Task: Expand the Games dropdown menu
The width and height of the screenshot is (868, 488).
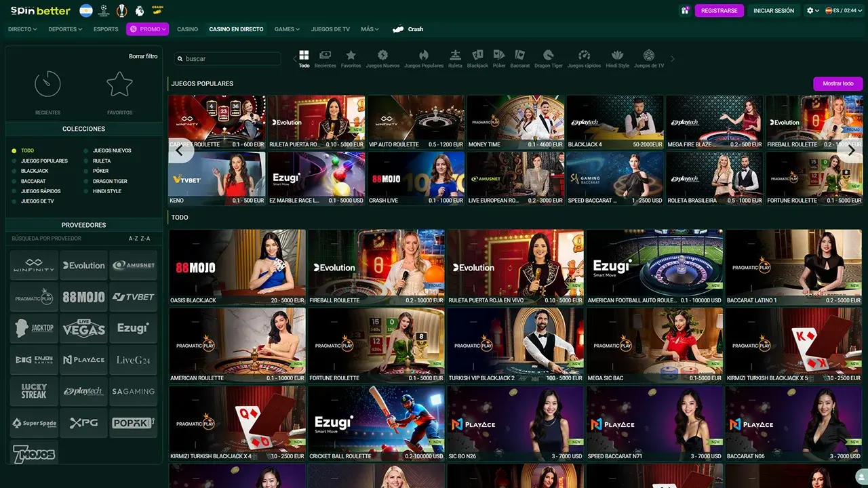Action: (x=288, y=29)
